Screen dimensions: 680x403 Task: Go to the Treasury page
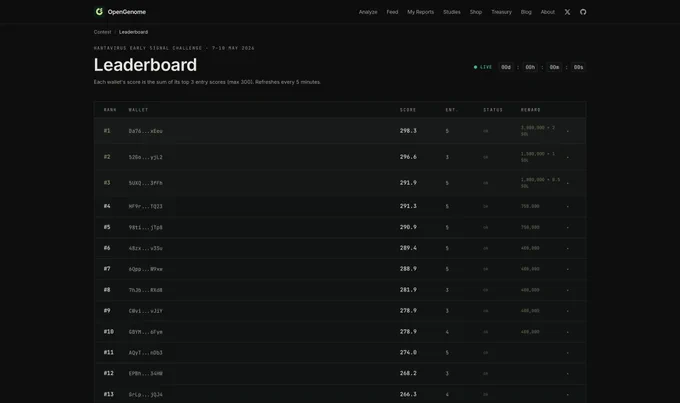[x=501, y=12]
